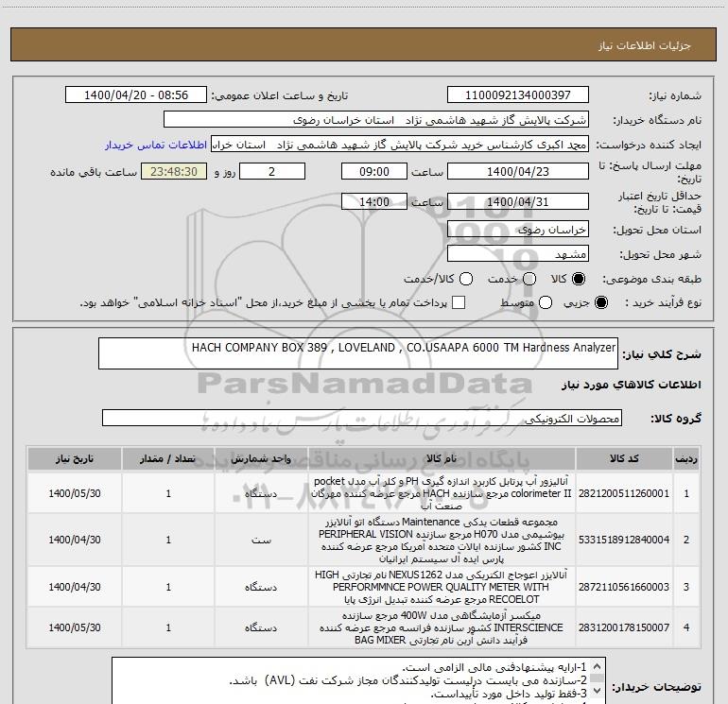Viewport: 728px width, 704px height.
Task: Click the تعداد / مقدار column header
Action: pyautogui.click(x=168, y=459)
